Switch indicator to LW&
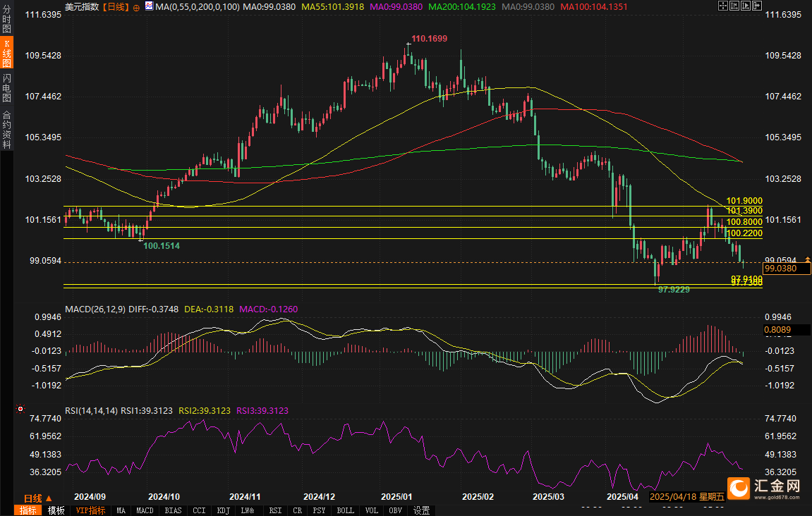Screen dimensions: 812x516 tap(248, 511)
